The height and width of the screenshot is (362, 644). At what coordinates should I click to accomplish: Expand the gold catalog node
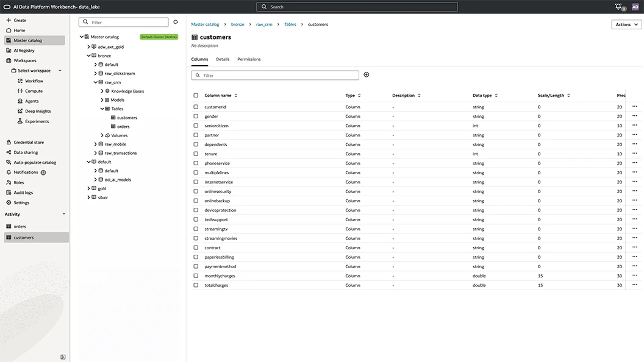pos(88,188)
